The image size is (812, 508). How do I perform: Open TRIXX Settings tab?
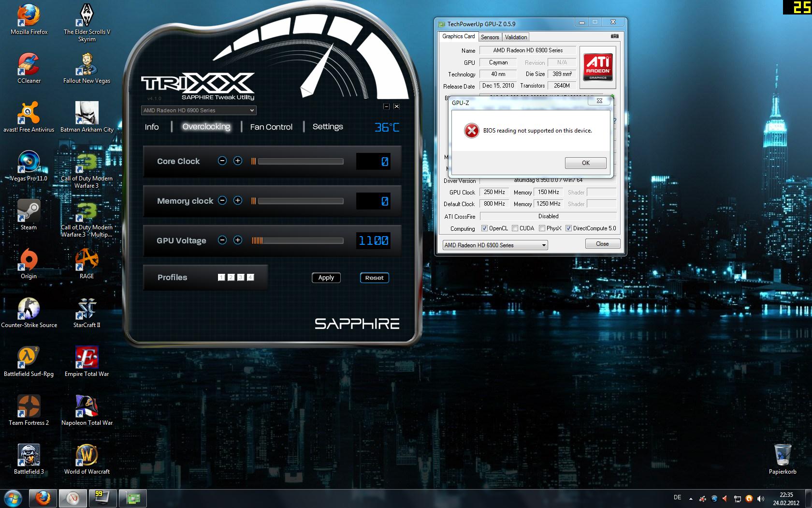coord(328,127)
